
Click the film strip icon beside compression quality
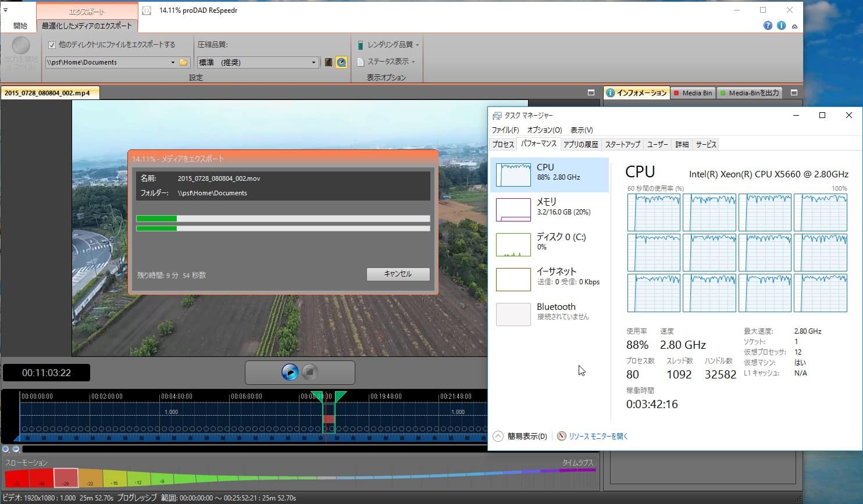tap(329, 62)
